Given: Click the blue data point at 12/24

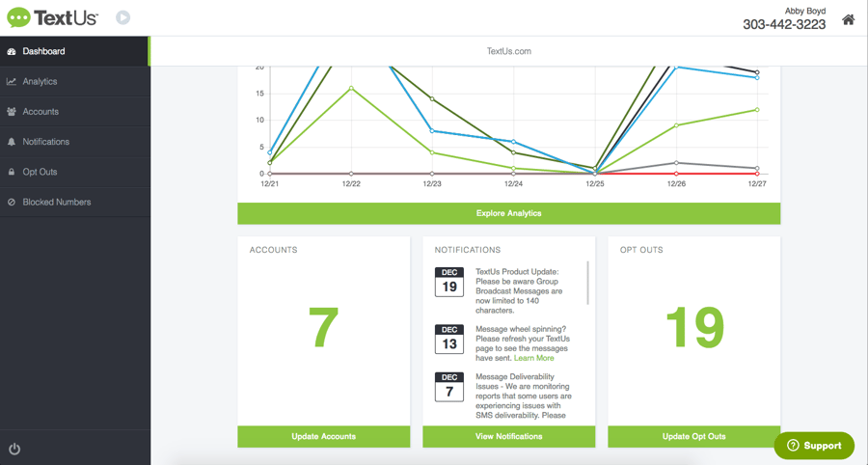Looking at the screenshot, I should 514,142.
